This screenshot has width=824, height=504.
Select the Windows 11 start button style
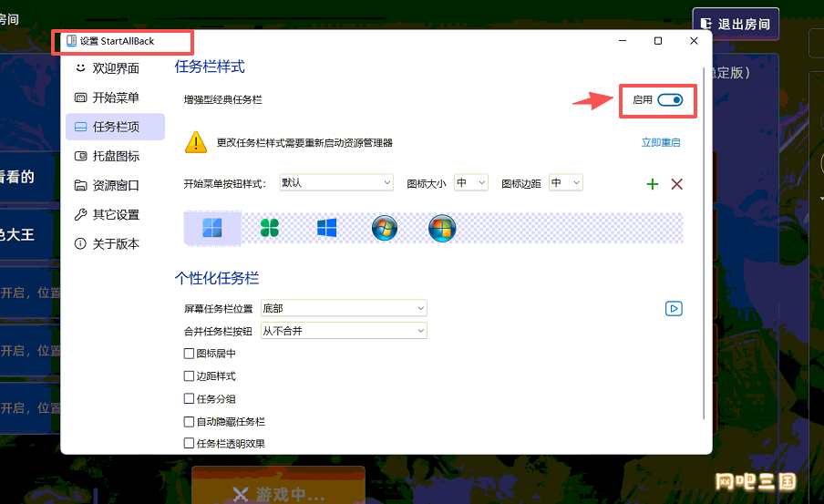(212, 228)
